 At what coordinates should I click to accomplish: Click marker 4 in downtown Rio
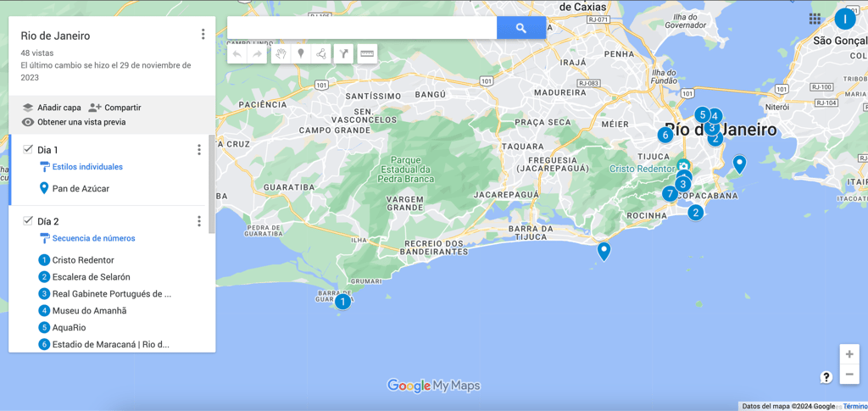click(x=715, y=115)
